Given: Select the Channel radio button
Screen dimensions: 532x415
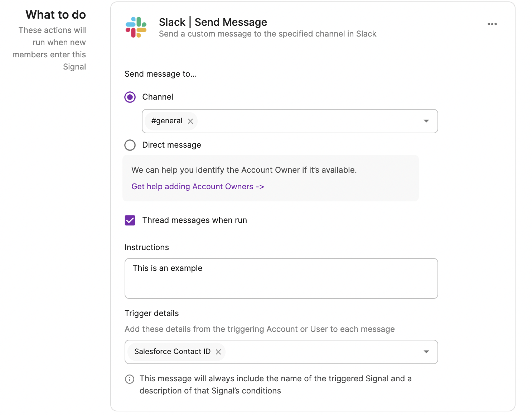Looking at the screenshot, I should 130,97.
